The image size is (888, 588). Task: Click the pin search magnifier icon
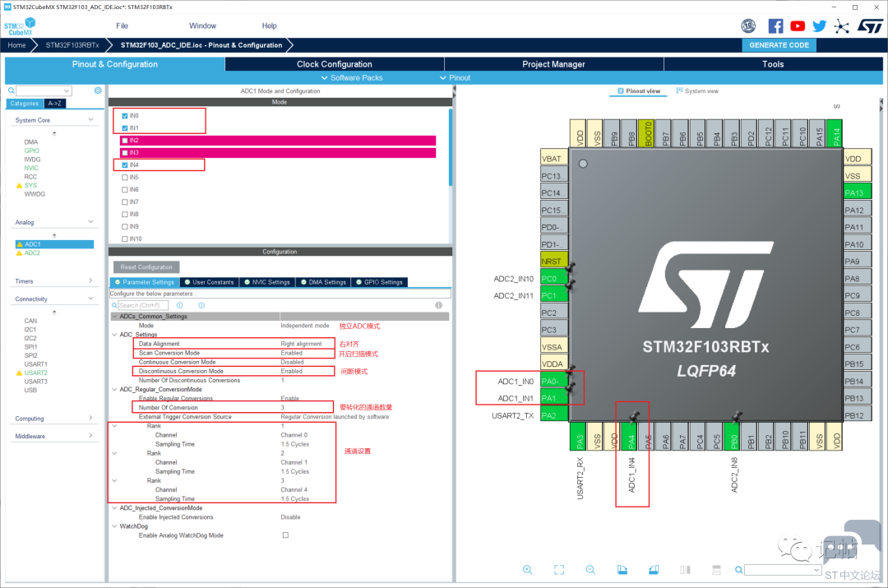click(738, 570)
